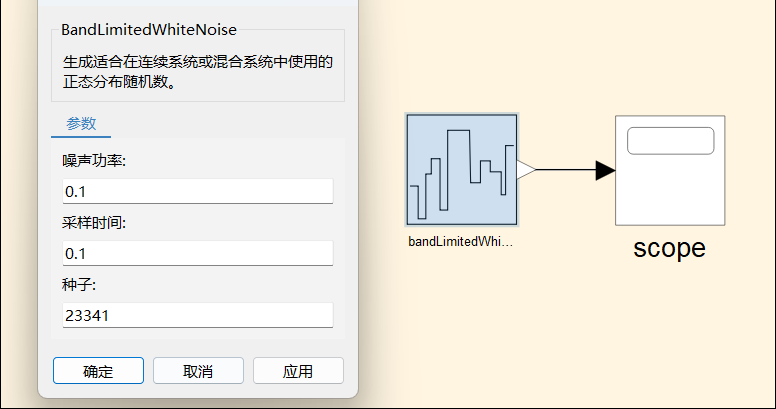
Task: Cancel the dialog with 取消
Action: click(198, 371)
